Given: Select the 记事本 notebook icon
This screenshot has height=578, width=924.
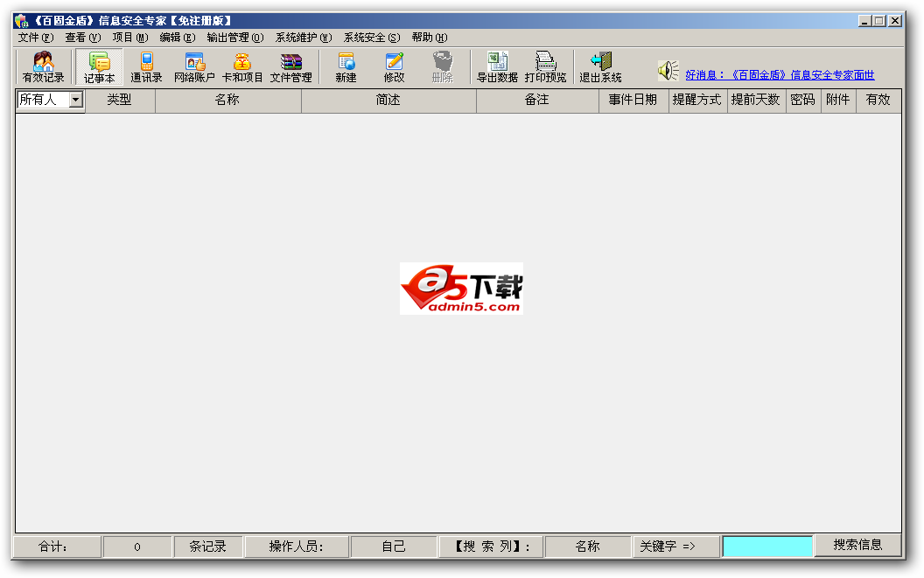Looking at the screenshot, I should tap(99, 66).
